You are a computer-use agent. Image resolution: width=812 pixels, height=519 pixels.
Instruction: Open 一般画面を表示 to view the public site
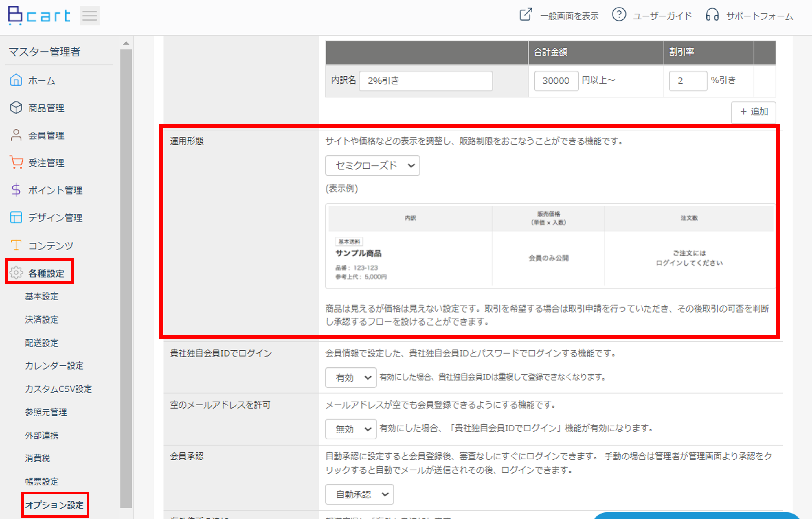[x=569, y=15]
